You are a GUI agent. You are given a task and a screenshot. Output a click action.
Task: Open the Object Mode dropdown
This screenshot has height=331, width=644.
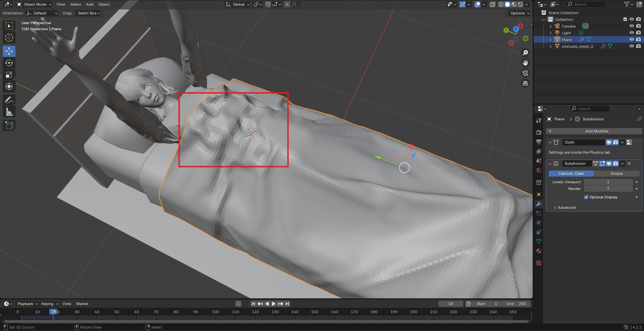pos(34,4)
